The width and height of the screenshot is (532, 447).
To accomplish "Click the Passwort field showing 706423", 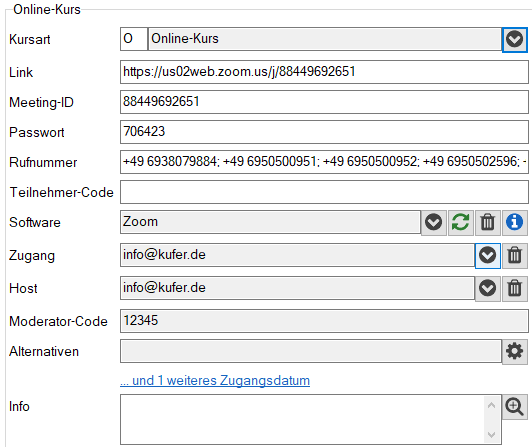I will tap(324, 132).
